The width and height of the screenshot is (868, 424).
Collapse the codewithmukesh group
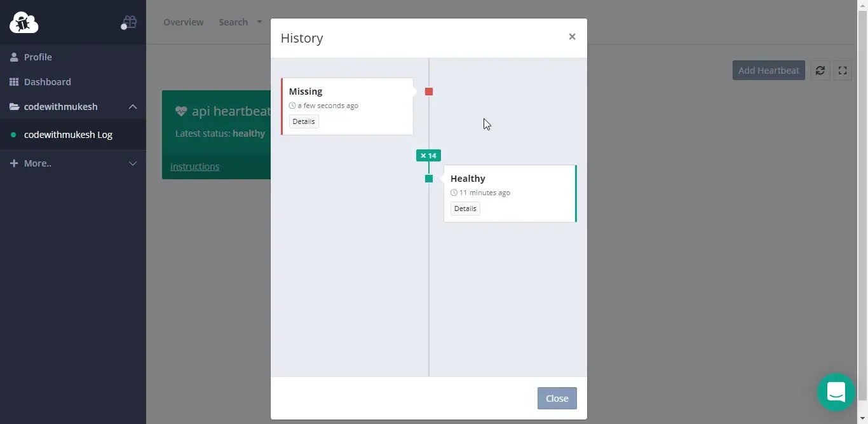(x=133, y=107)
